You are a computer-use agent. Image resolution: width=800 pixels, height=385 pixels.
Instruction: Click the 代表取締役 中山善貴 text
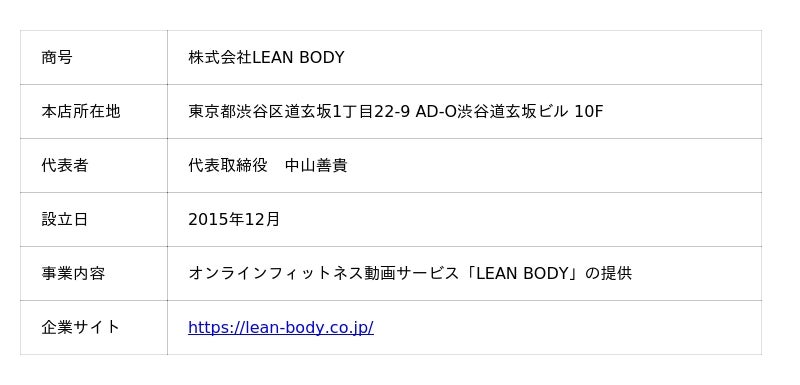268,166
